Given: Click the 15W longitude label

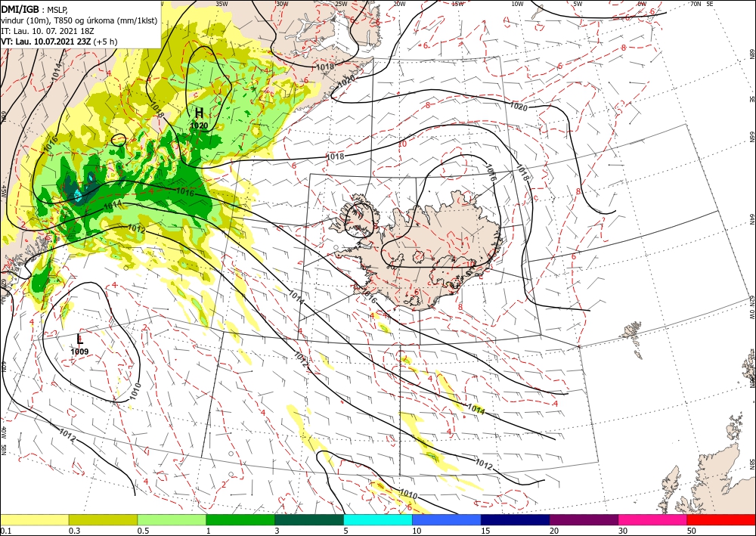Looking at the screenshot, I should tap(458, 4).
